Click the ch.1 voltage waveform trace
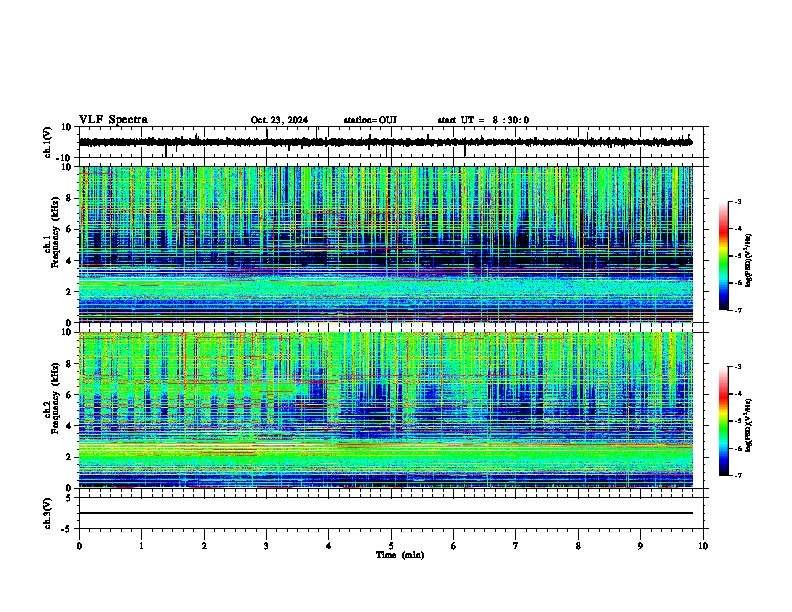The height and width of the screenshot is (612, 792). click(x=385, y=142)
